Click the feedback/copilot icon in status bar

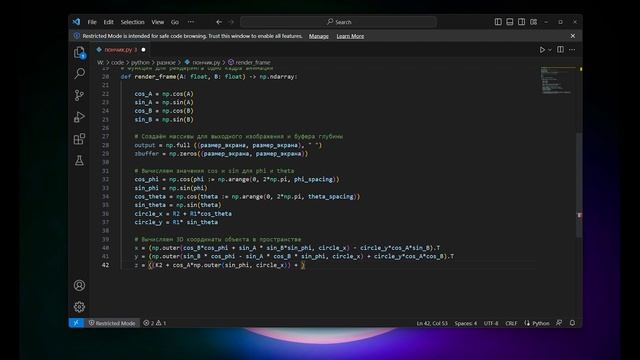[559, 323]
